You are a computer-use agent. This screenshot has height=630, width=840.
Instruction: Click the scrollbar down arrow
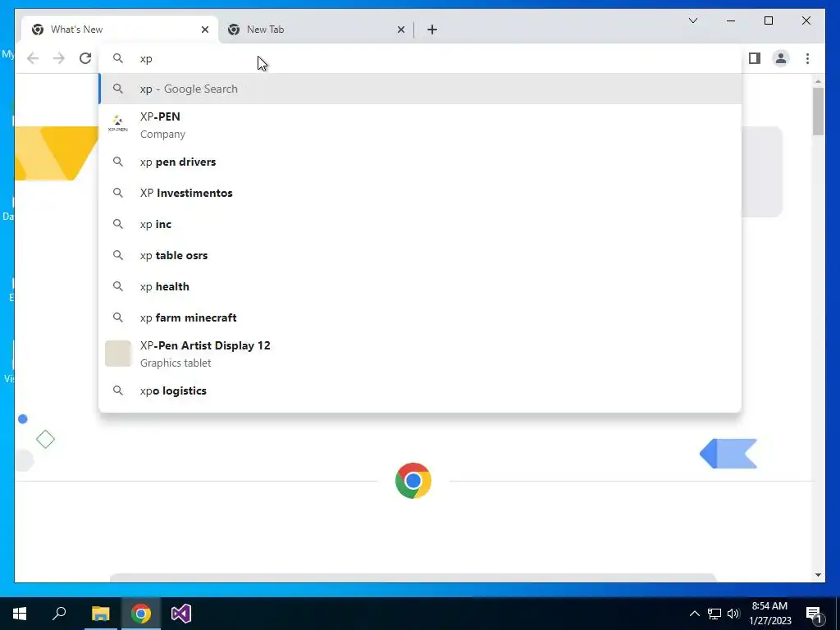[x=818, y=575]
